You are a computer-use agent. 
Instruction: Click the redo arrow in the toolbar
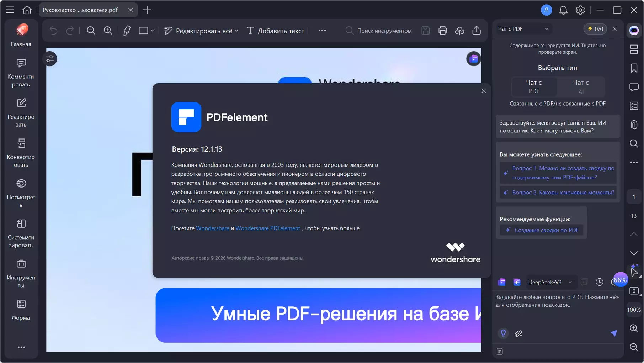70,31
